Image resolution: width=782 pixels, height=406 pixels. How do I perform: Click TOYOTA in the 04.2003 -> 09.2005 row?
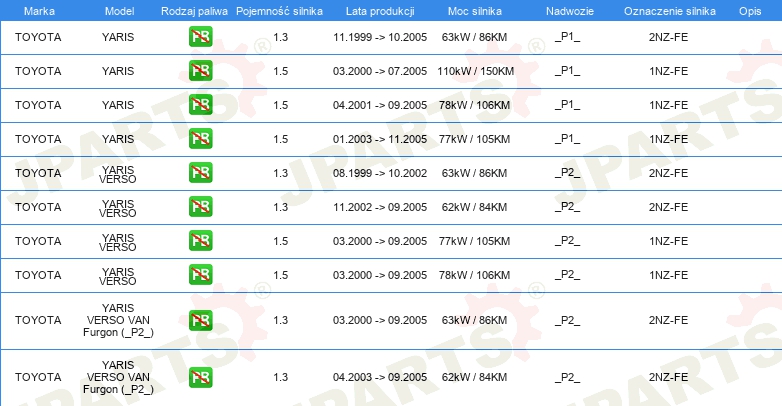coord(38,377)
